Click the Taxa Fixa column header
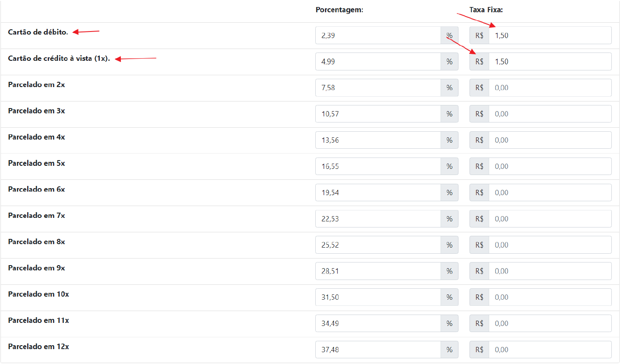 [x=486, y=10]
